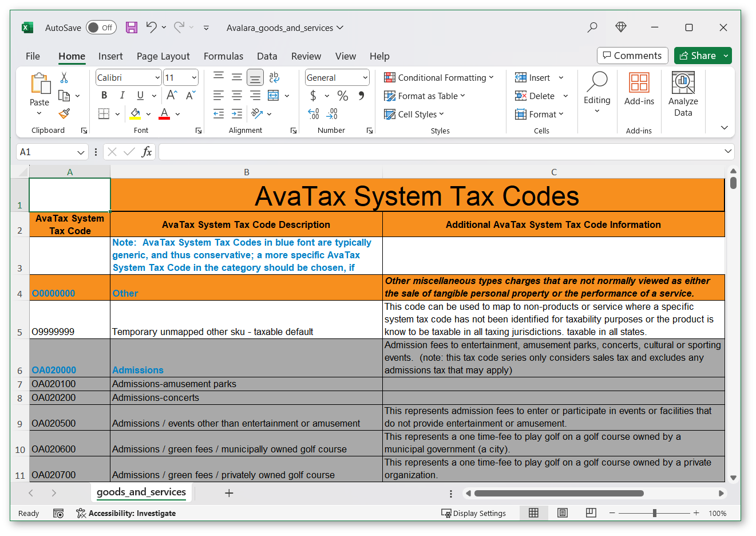
Task: Decrease indent in the Alignment group
Action: pyautogui.click(x=219, y=114)
